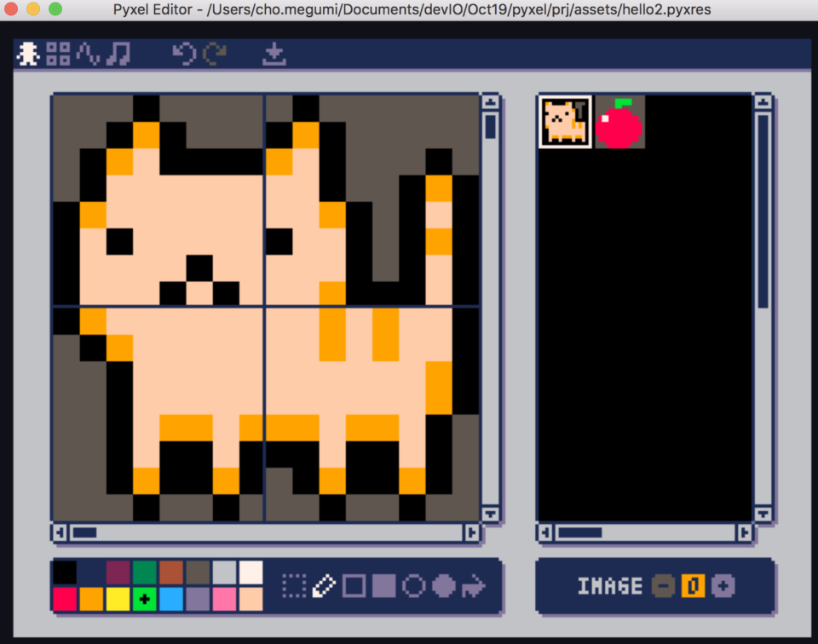This screenshot has height=644, width=818.
Task: Activate the selection marquee tool
Action: point(294,585)
